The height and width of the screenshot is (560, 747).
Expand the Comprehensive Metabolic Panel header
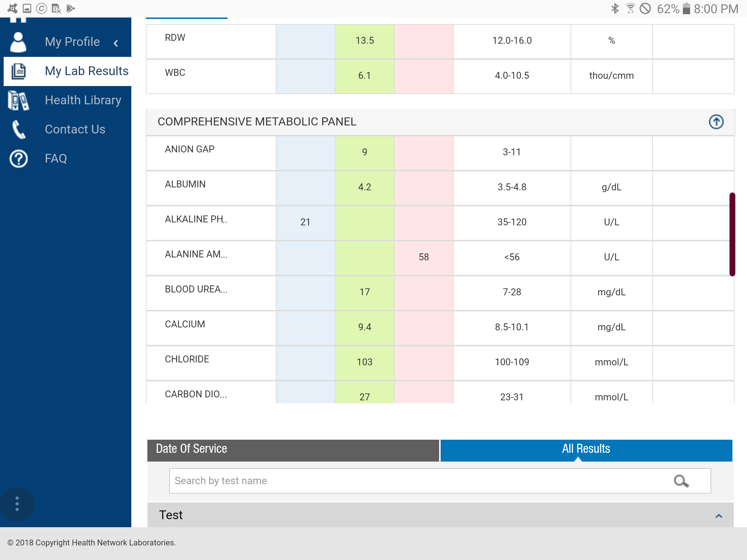pos(257,122)
